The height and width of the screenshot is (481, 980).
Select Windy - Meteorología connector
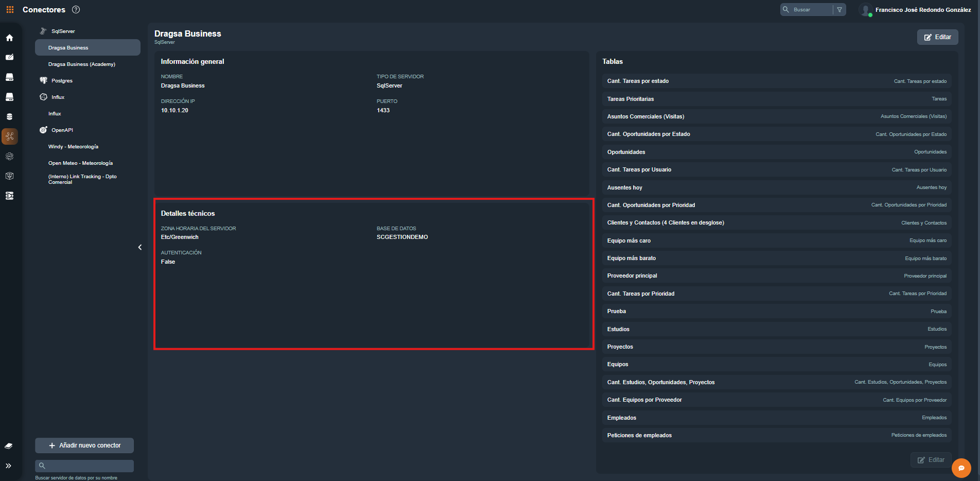pyautogui.click(x=73, y=147)
